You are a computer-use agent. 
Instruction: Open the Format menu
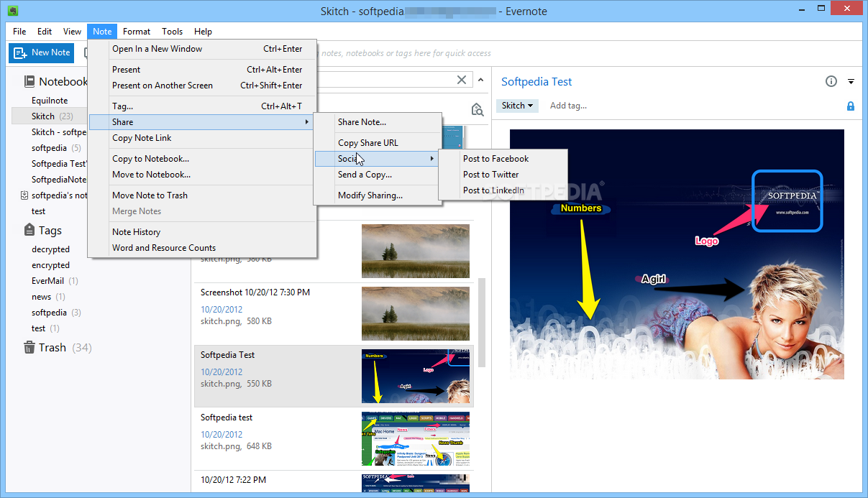coord(137,32)
